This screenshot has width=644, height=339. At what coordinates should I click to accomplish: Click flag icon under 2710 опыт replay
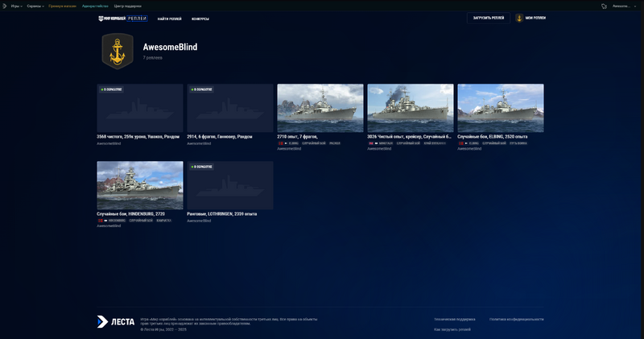coord(281,143)
